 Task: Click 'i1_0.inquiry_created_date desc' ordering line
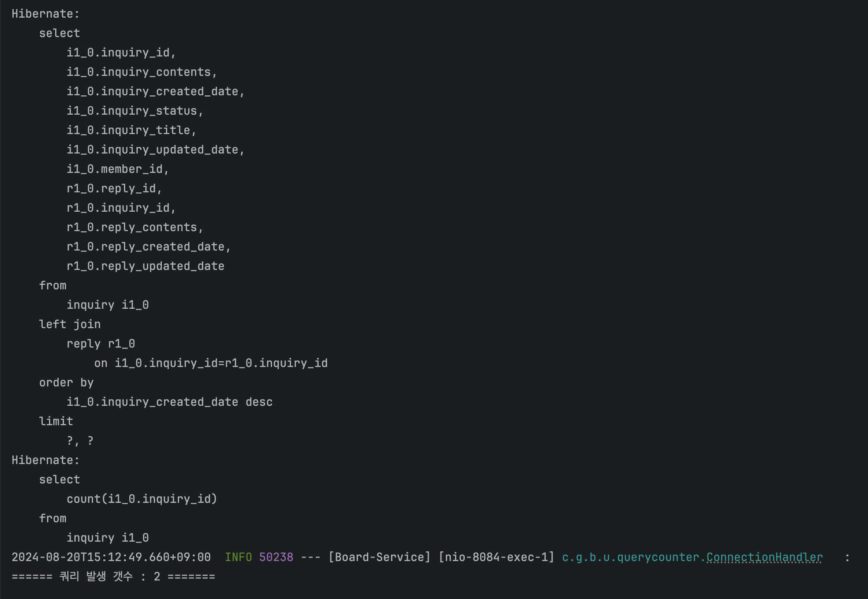point(169,402)
